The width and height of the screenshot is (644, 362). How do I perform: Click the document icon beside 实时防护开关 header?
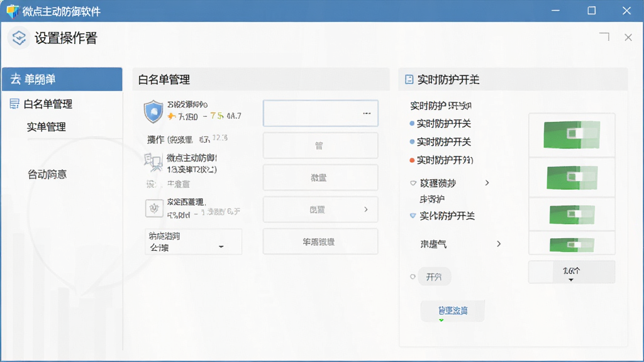(409, 79)
